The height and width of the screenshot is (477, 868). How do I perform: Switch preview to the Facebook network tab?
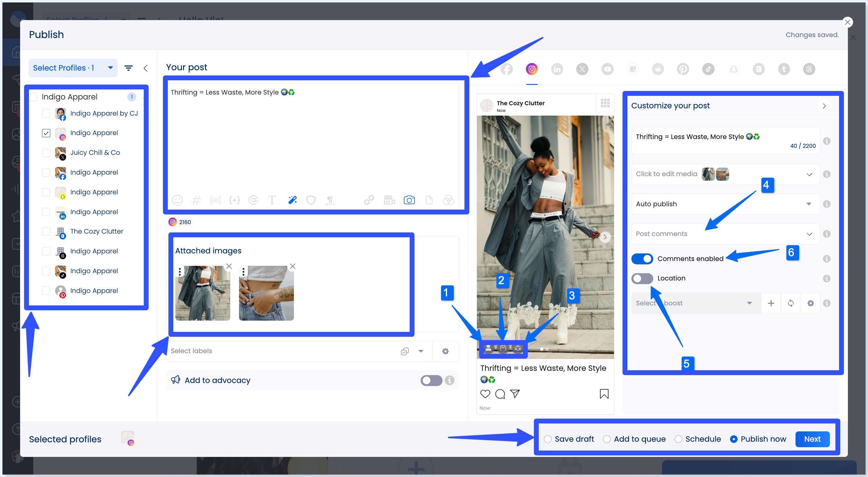coord(507,69)
